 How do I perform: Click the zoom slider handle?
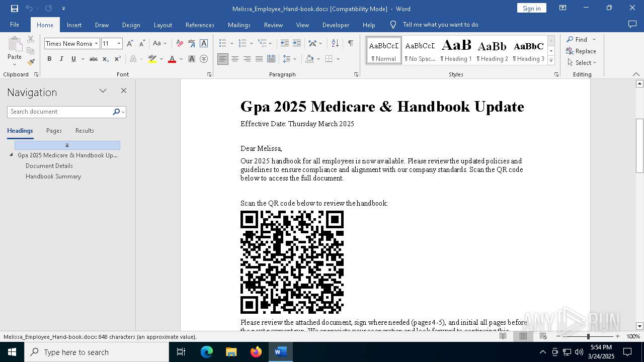click(x=588, y=336)
